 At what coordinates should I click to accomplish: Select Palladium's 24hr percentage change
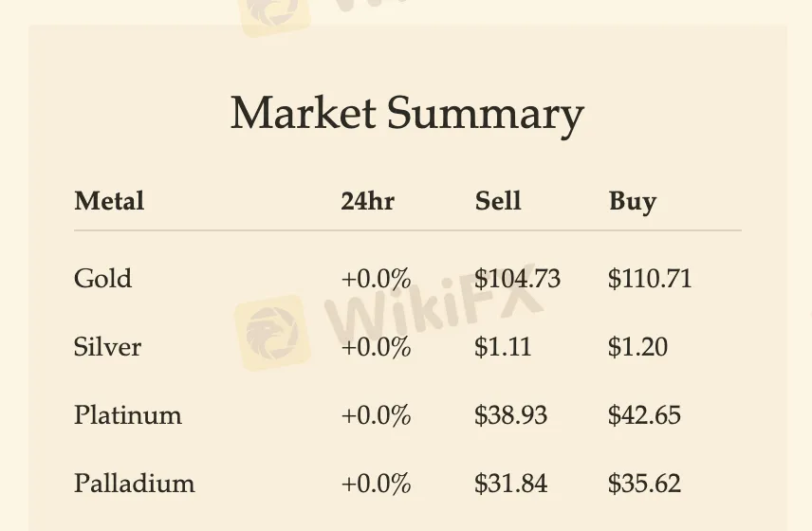[x=376, y=484]
